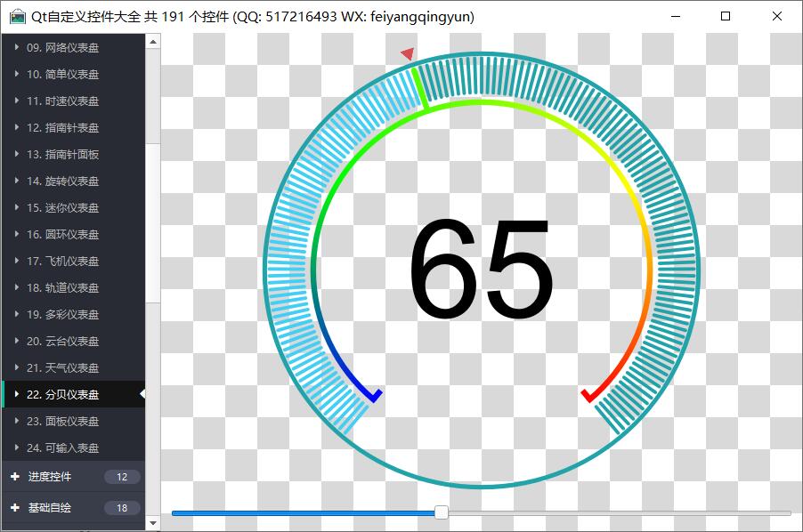Select 12. 指南针表盘 in the list
This screenshot has width=803, height=532.
click(62, 127)
